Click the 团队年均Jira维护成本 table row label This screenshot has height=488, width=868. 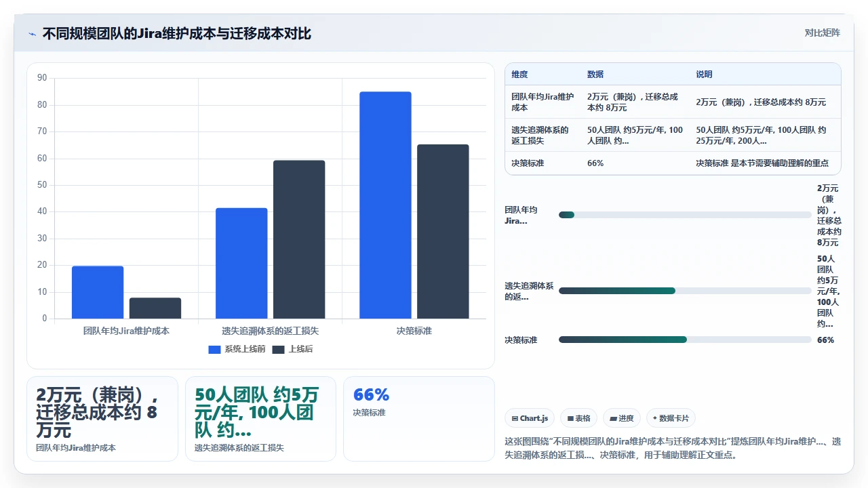(542, 102)
